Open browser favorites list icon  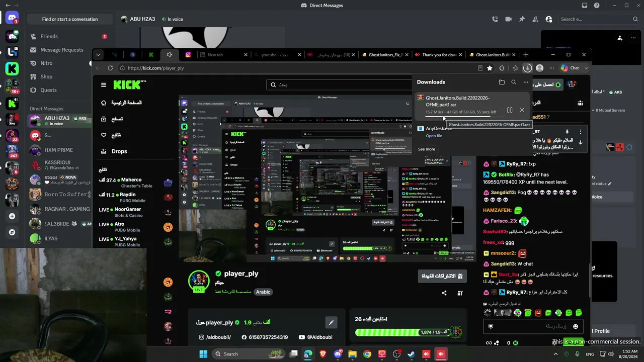click(x=515, y=68)
